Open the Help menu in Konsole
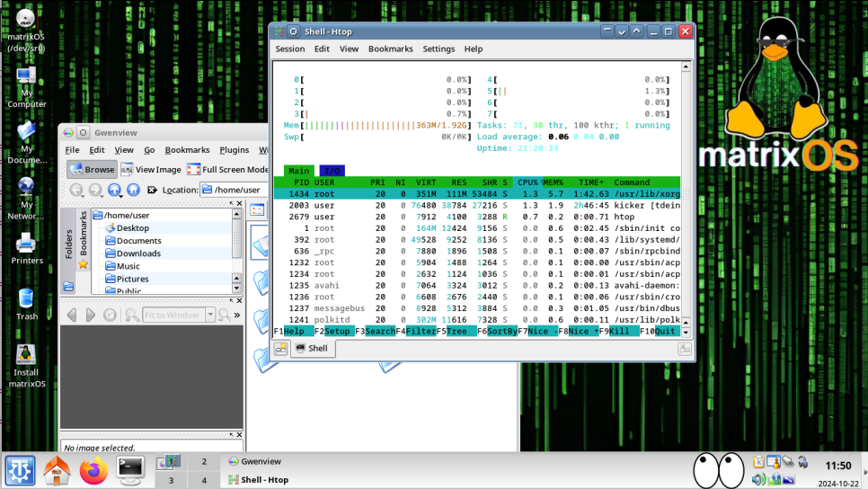Image resolution: width=868 pixels, height=489 pixels. [x=474, y=49]
